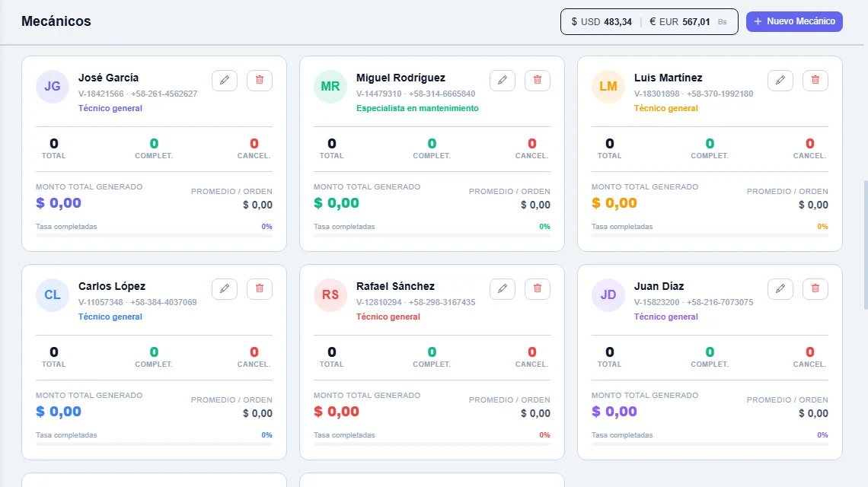Click Carlos López's 0% completion rate
Image resolution: width=868 pixels, height=487 pixels.
pyautogui.click(x=266, y=435)
